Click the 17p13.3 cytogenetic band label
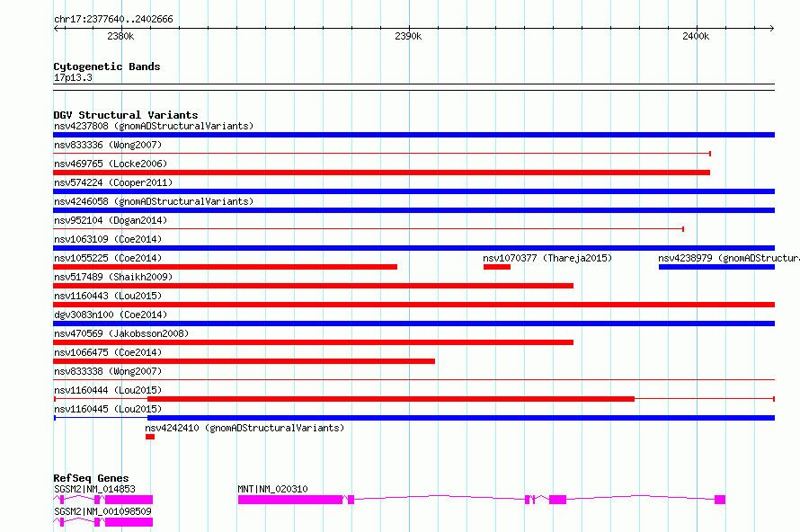Screen dimensions: 800x532 point(73,77)
